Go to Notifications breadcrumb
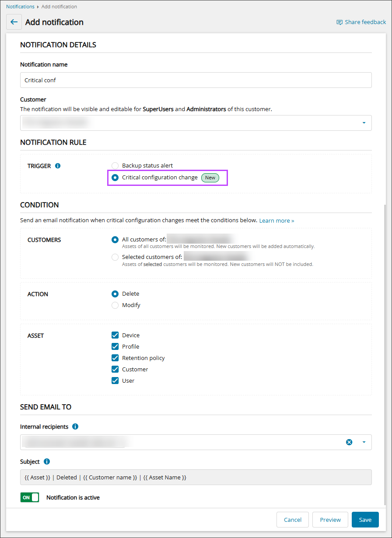 (20, 7)
